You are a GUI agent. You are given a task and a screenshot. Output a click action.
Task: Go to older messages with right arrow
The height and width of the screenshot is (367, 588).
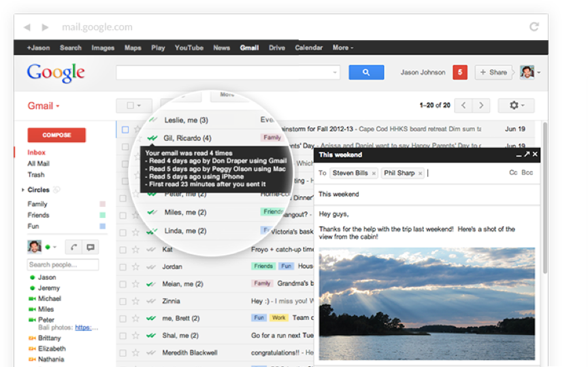tap(482, 106)
